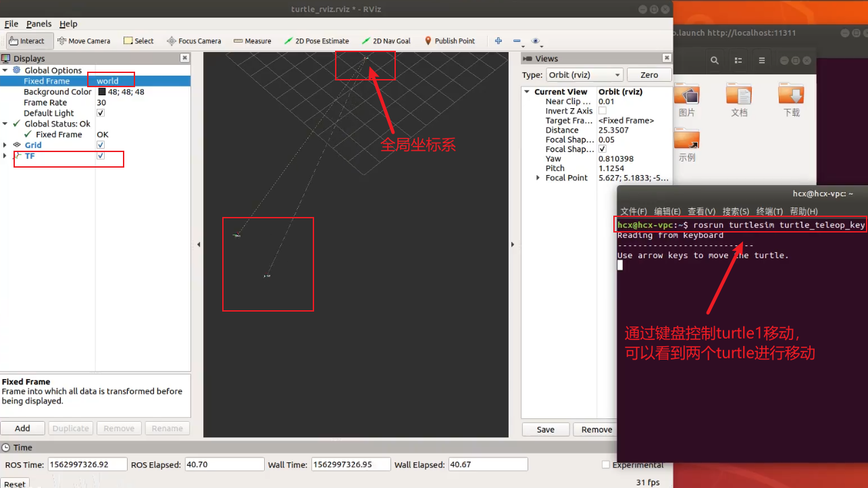Open the 文件(F) menu in terminal
Image resolution: width=868 pixels, height=488 pixels.
(634, 212)
